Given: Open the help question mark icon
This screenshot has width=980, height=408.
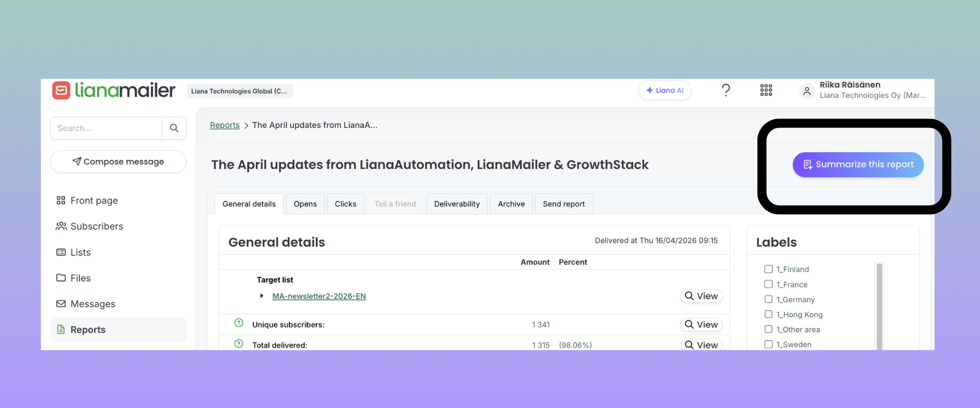Looking at the screenshot, I should point(725,90).
